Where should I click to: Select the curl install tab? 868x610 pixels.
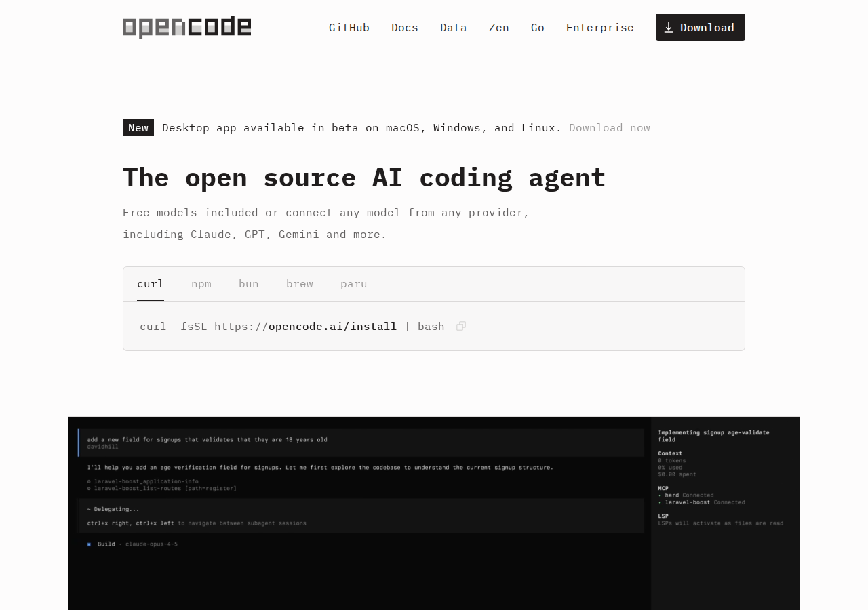point(151,284)
